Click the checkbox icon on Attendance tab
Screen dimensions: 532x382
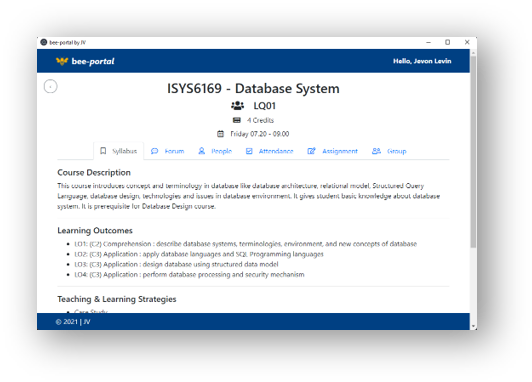(249, 151)
